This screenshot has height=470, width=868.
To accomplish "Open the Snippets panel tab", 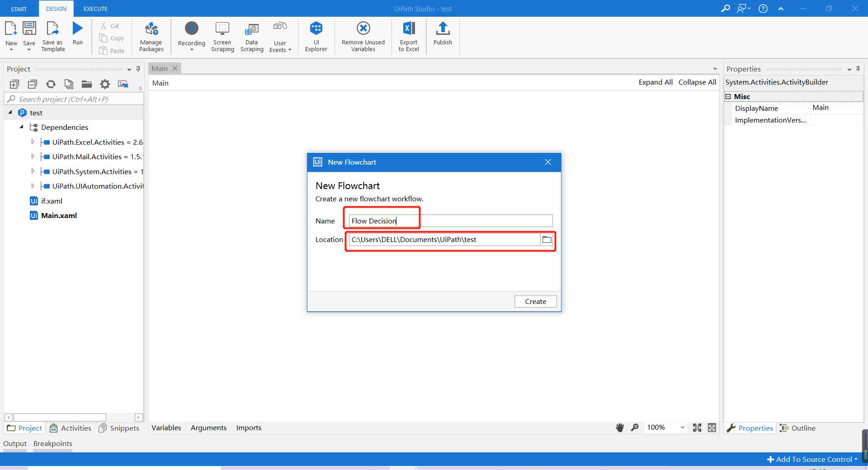I will (119, 428).
